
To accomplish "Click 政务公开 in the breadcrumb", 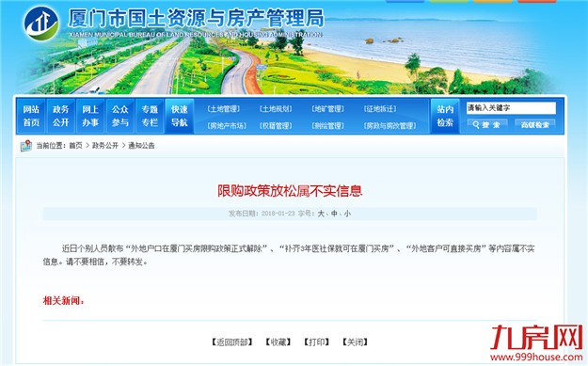I will 105,146.
